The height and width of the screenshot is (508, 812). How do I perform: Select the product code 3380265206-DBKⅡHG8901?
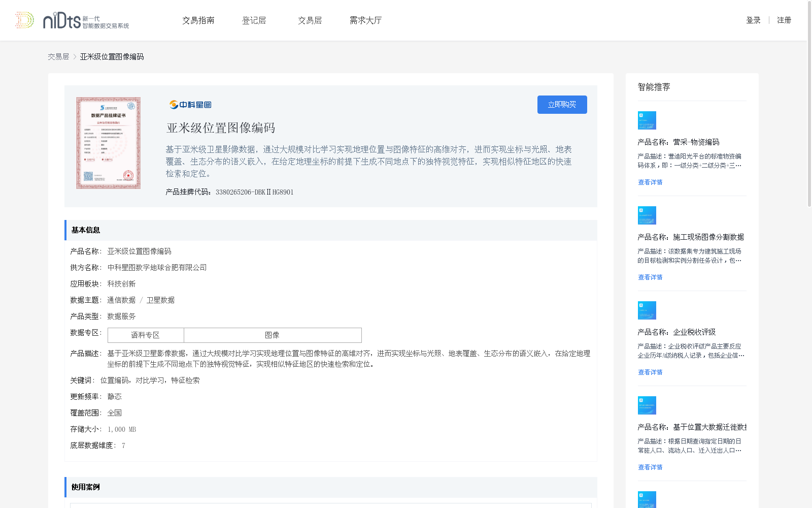(x=254, y=192)
